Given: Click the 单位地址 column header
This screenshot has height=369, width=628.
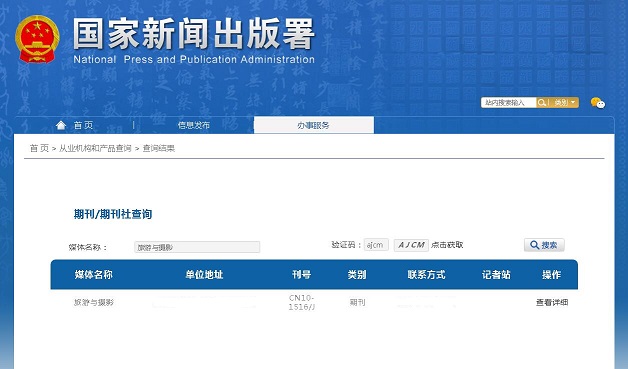Looking at the screenshot, I should [204, 274].
